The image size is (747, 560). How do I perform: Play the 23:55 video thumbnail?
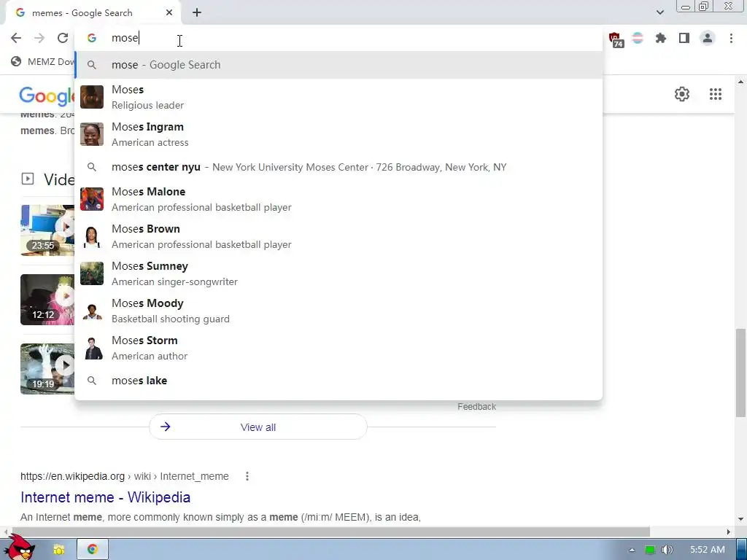47,230
